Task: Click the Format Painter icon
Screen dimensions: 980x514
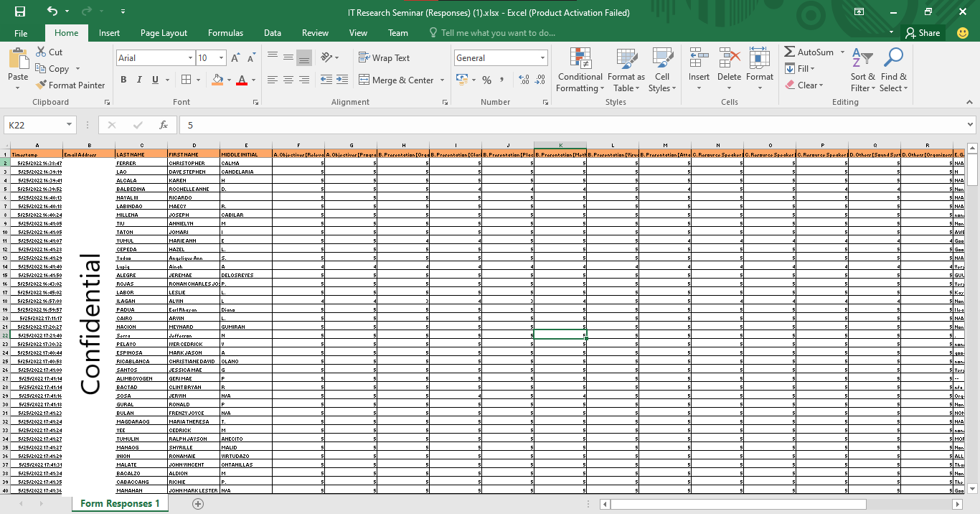Action: 42,85
